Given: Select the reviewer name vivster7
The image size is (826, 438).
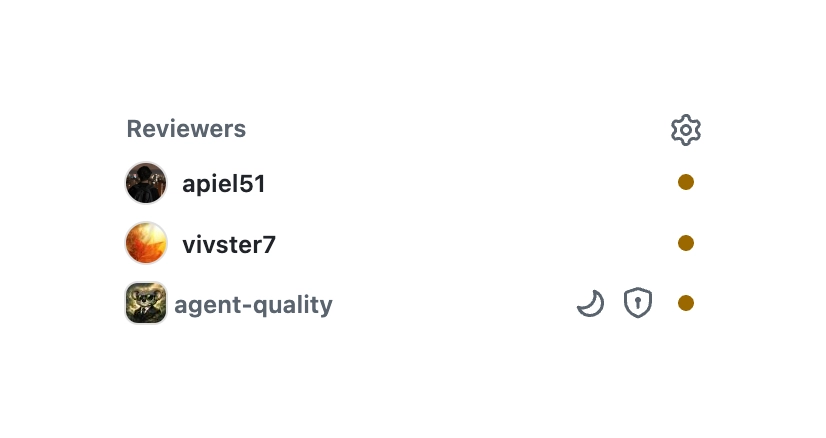Looking at the screenshot, I should pos(229,245).
